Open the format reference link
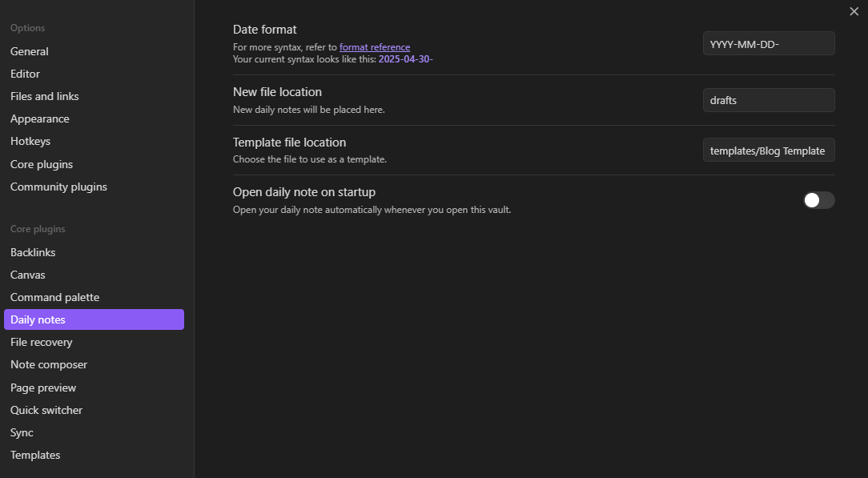 coord(374,46)
